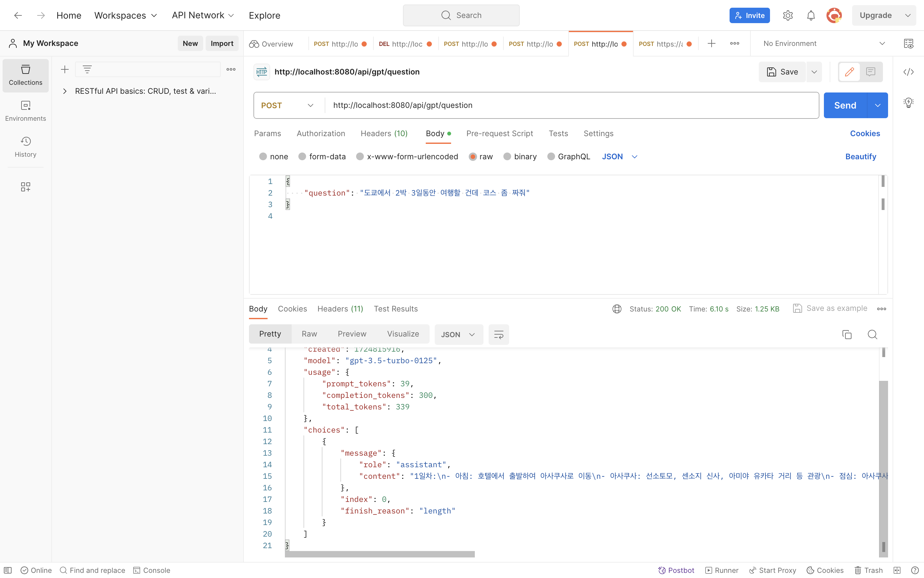
Task: Open collection options ellipsis in sidebar
Action: 231,69
